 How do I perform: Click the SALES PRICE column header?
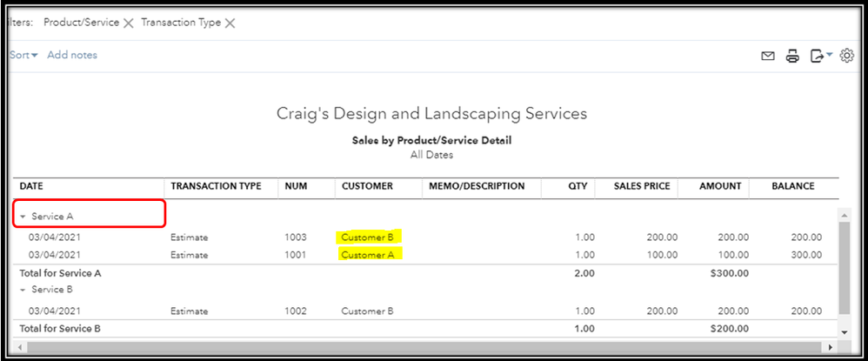point(642,187)
